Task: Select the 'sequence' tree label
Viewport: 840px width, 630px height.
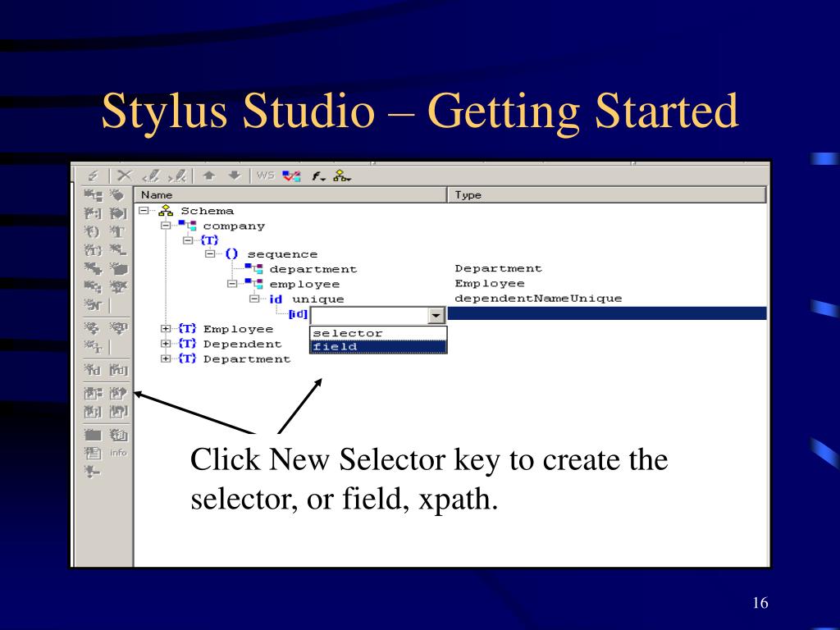Action: 282,254
